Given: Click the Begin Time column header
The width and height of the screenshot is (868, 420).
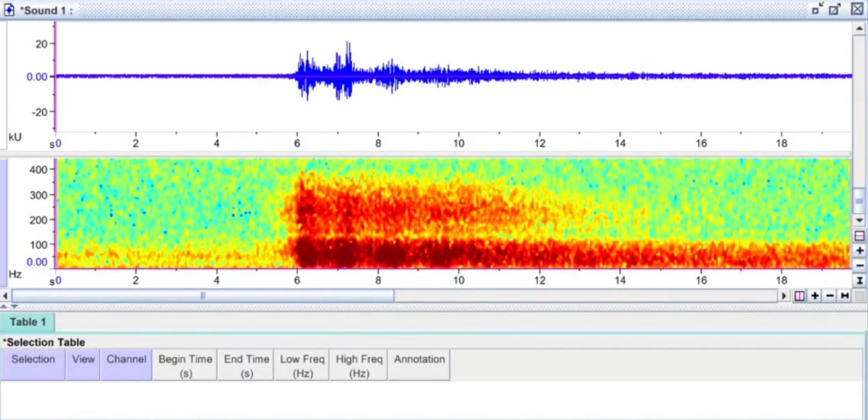Looking at the screenshot, I should click(185, 366).
